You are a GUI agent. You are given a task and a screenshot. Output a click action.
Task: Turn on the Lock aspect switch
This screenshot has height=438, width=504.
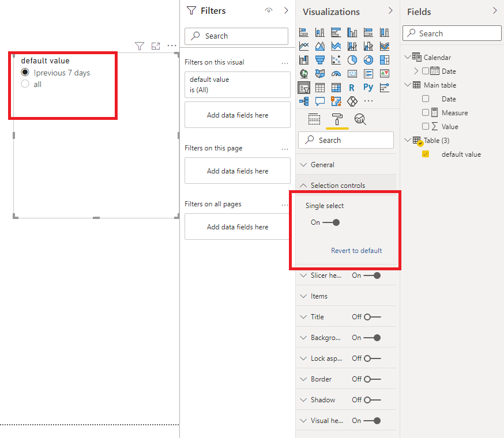pyautogui.click(x=372, y=358)
